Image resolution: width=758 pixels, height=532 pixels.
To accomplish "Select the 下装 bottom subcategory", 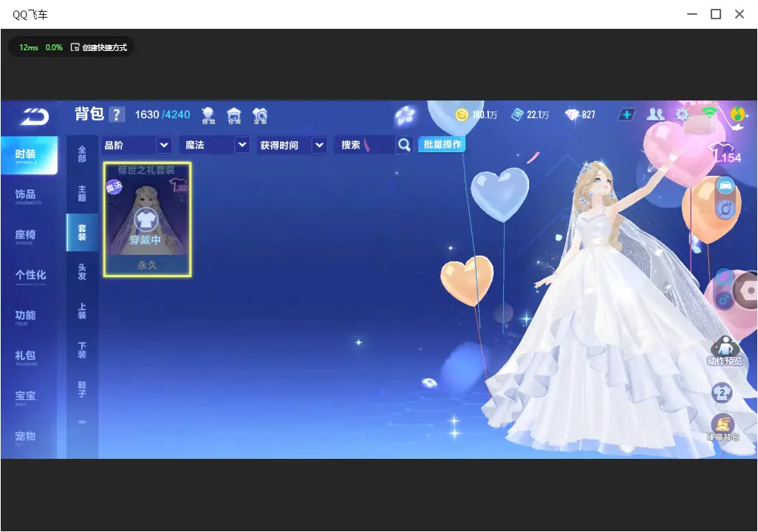I will [x=82, y=350].
